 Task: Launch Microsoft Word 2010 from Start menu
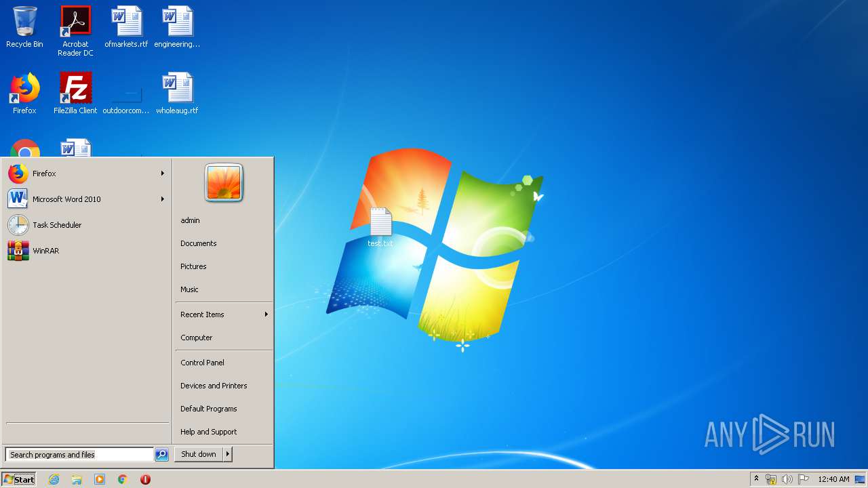point(87,199)
